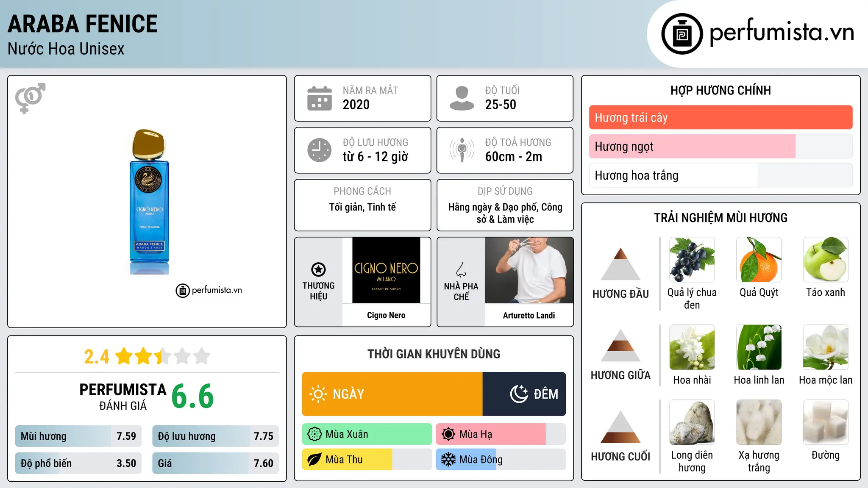Viewport: 868px width, 488px height.
Task: Select the Long diên hương note image
Action: pos(692,422)
